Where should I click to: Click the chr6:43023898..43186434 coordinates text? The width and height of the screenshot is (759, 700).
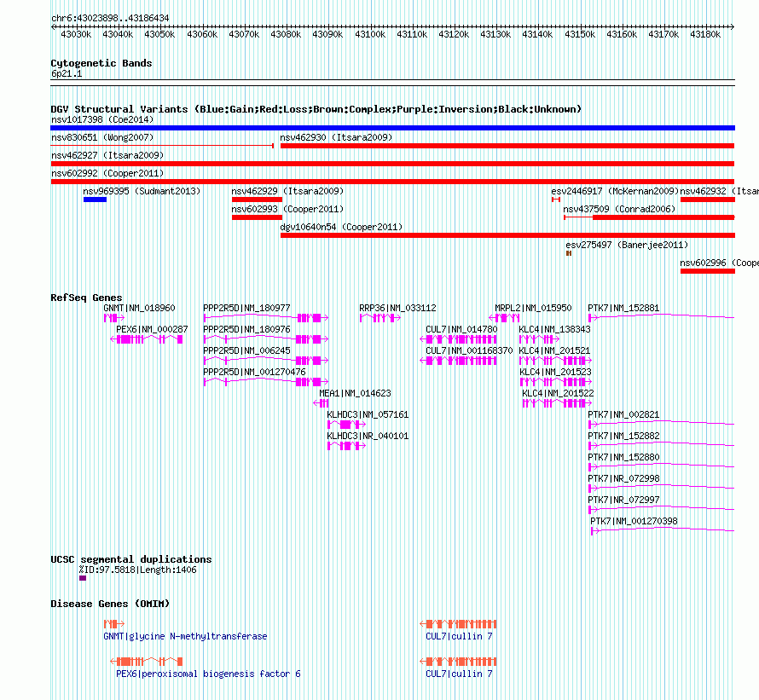pyautogui.click(x=110, y=18)
